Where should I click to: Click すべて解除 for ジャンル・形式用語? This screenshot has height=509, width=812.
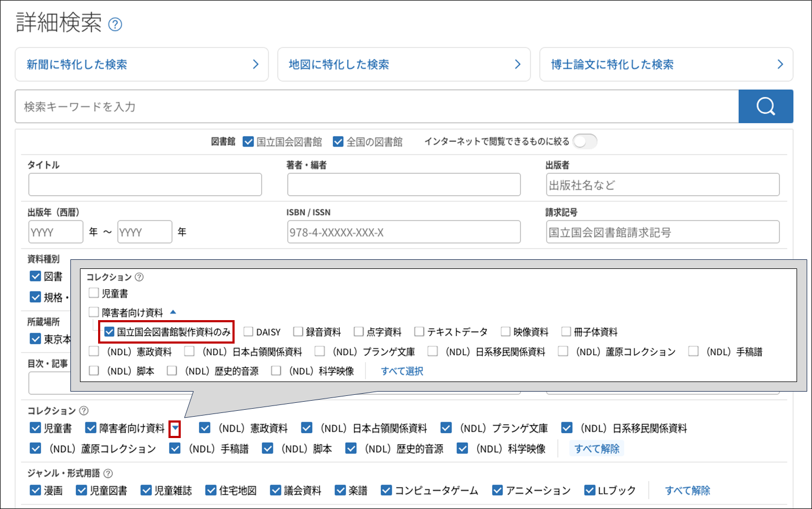coord(688,490)
